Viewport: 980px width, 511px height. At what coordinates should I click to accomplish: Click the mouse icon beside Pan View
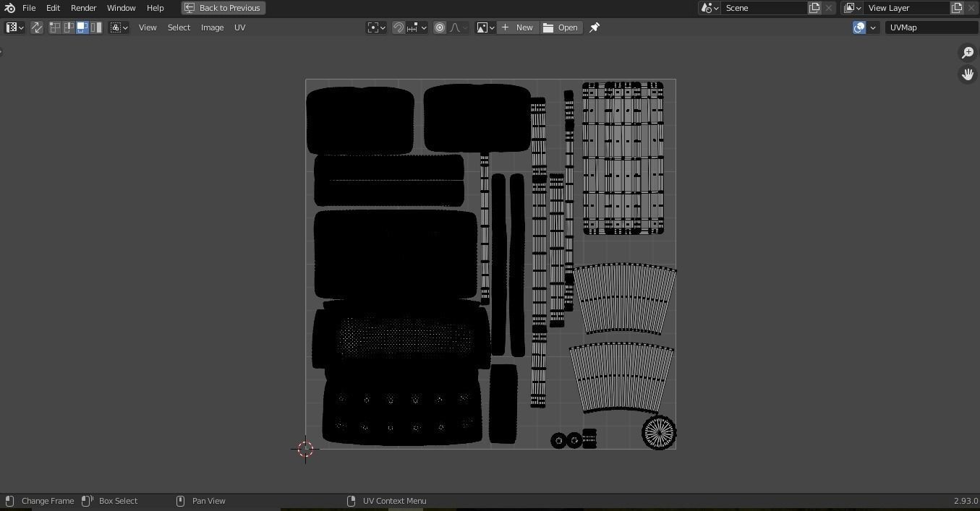point(181,501)
